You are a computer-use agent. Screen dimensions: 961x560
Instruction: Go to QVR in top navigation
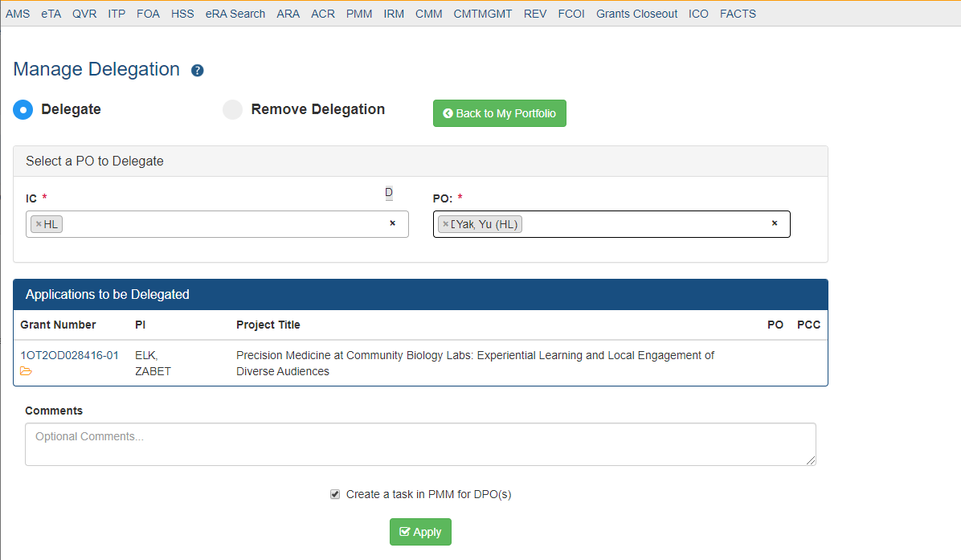84,14
